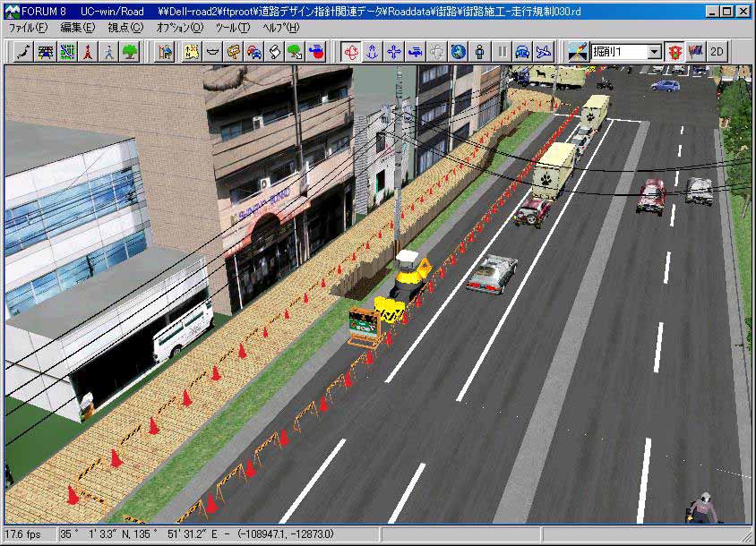756x546 pixels.
Task: Open the green street map icon
Action: 67,52
